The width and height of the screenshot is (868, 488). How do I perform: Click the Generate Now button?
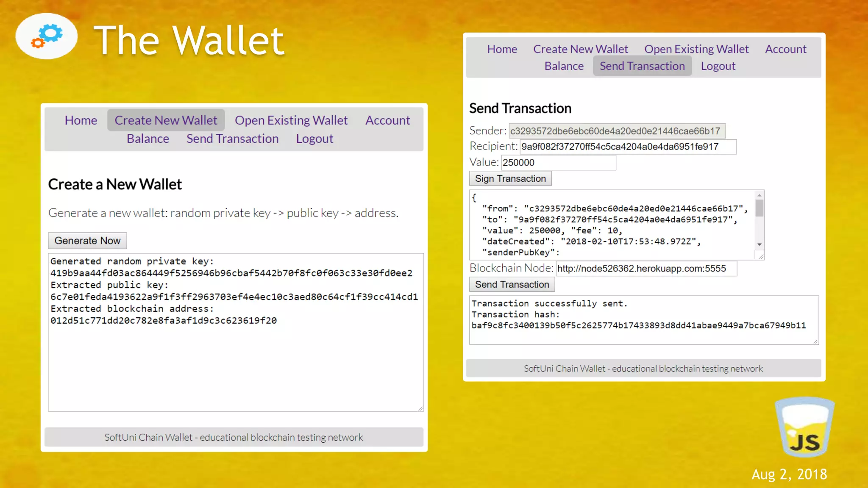point(87,241)
